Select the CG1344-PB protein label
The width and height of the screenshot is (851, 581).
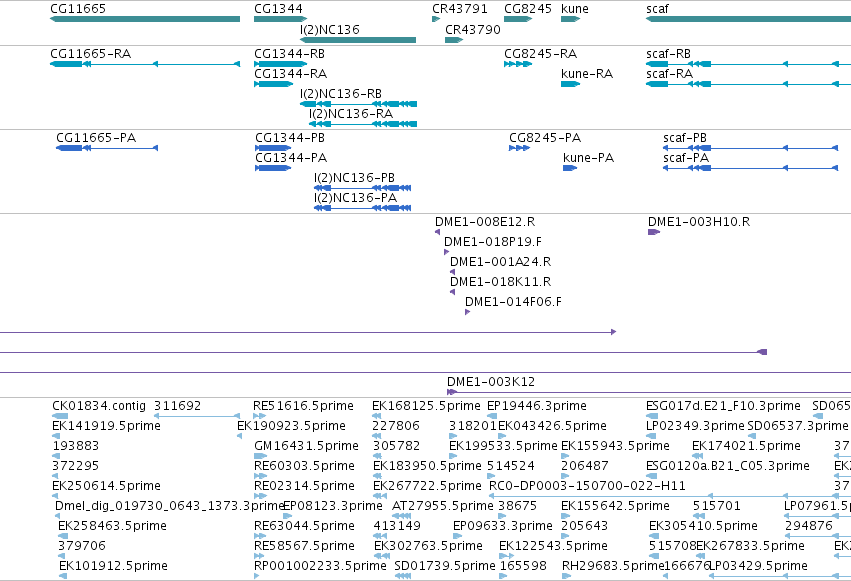(x=290, y=138)
